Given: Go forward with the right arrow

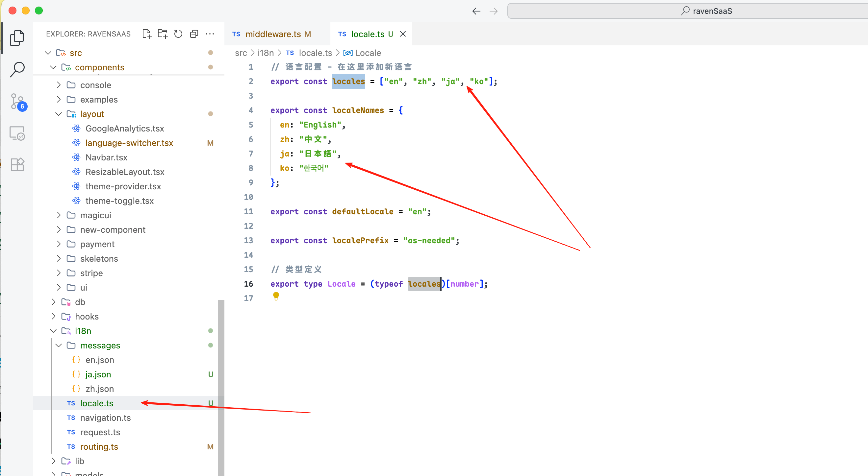Looking at the screenshot, I should (x=494, y=11).
